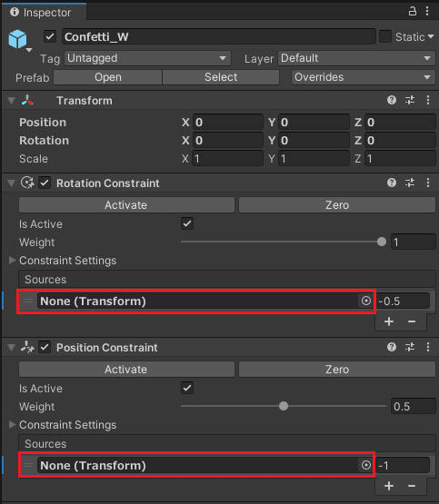
Task: Open the Tag dropdown showing Untagged
Action: point(147,58)
